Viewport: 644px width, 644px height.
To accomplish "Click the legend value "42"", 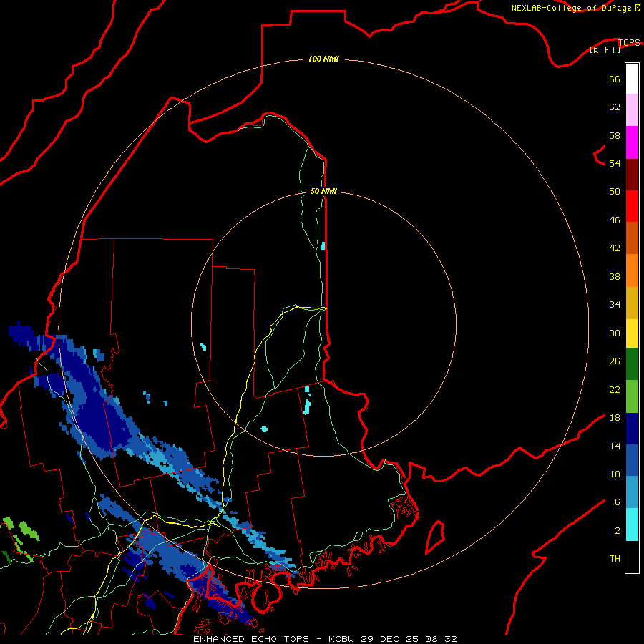I will [x=615, y=248].
